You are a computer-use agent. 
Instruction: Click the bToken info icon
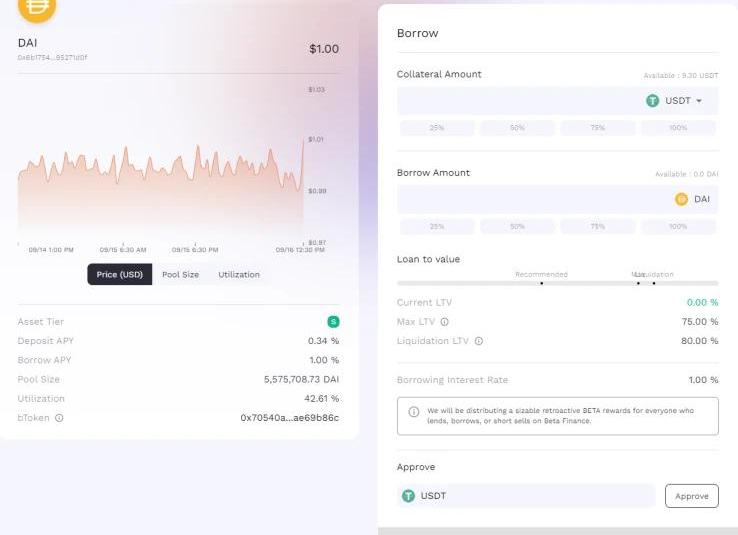pyautogui.click(x=59, y=418)
